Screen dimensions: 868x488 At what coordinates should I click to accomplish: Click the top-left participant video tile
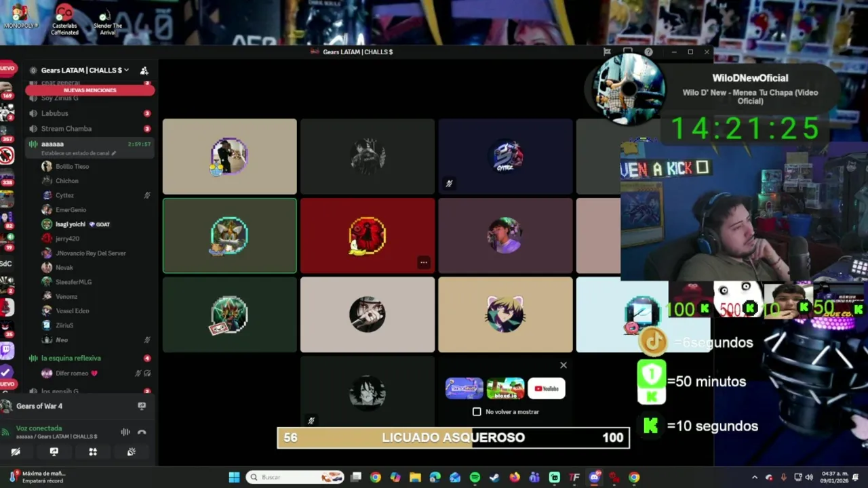click(230, 157)
